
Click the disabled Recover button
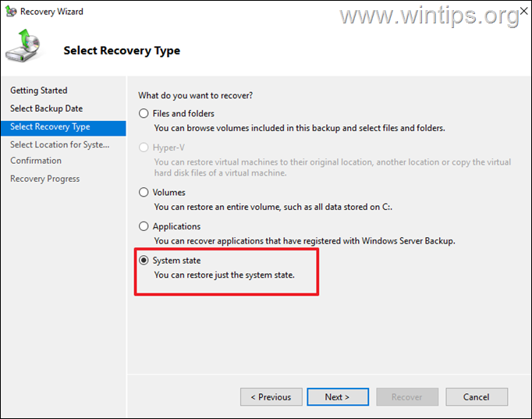click(x=406, y=397)
